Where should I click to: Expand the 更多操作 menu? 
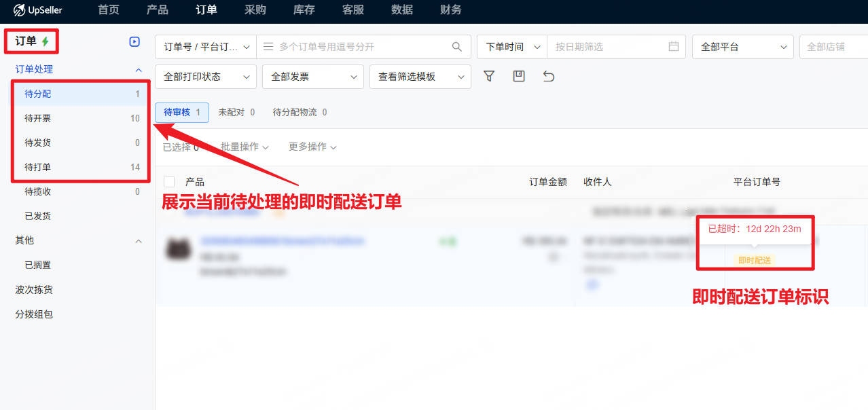(x=312, y=147)
